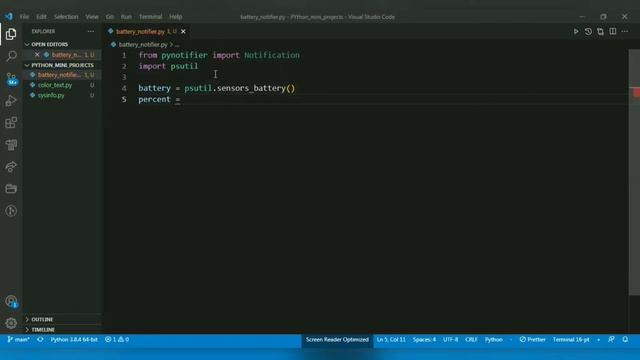The height and width of the screenshot is (360, 640).
Task: Click 'Notification' on line 1
Action: point(272,55)
